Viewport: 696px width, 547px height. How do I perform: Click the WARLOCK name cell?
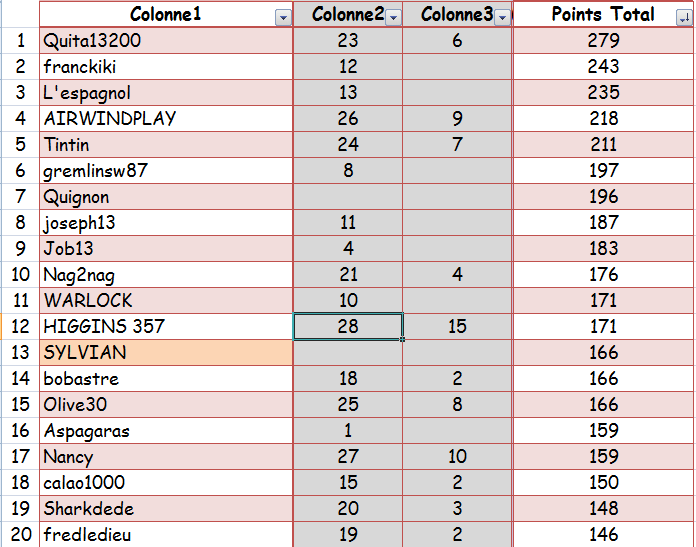(x=166, y=301)
